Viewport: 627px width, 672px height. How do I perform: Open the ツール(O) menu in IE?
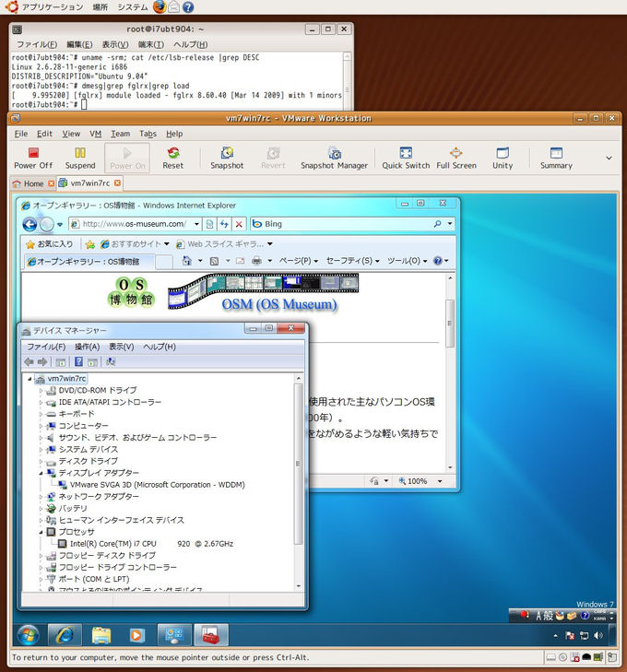click(x=408, y=261)
